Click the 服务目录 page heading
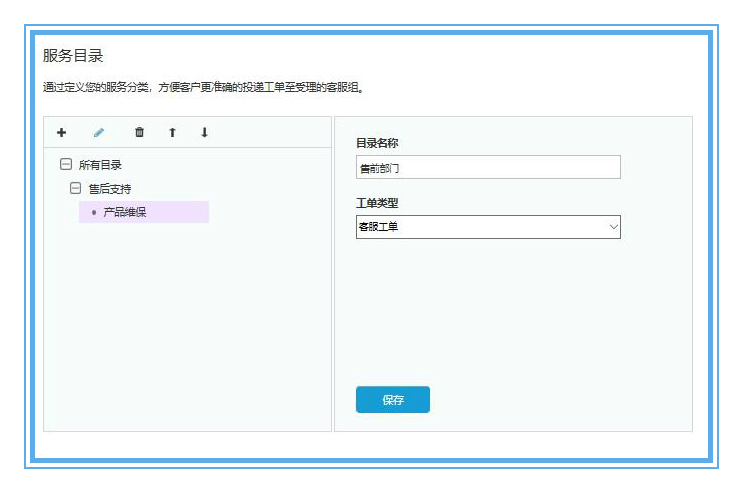The width and height of the screenshot is (743, 493). click(73, 56)
